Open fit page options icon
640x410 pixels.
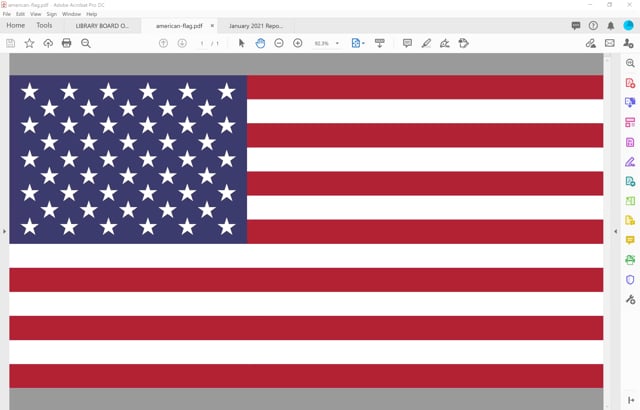357,43
